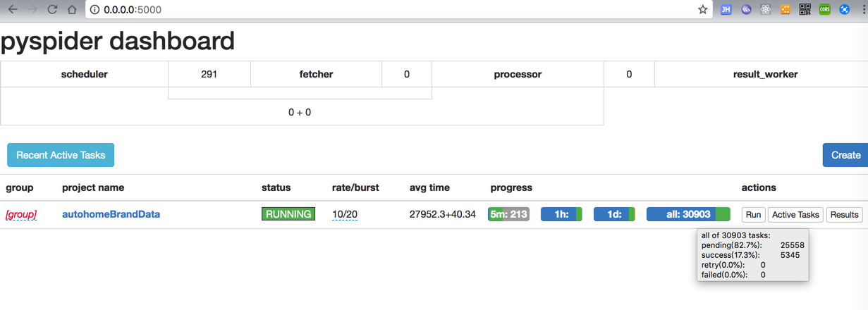Change the RUNNING status of autohomeBrandData

tap(288, 214)
